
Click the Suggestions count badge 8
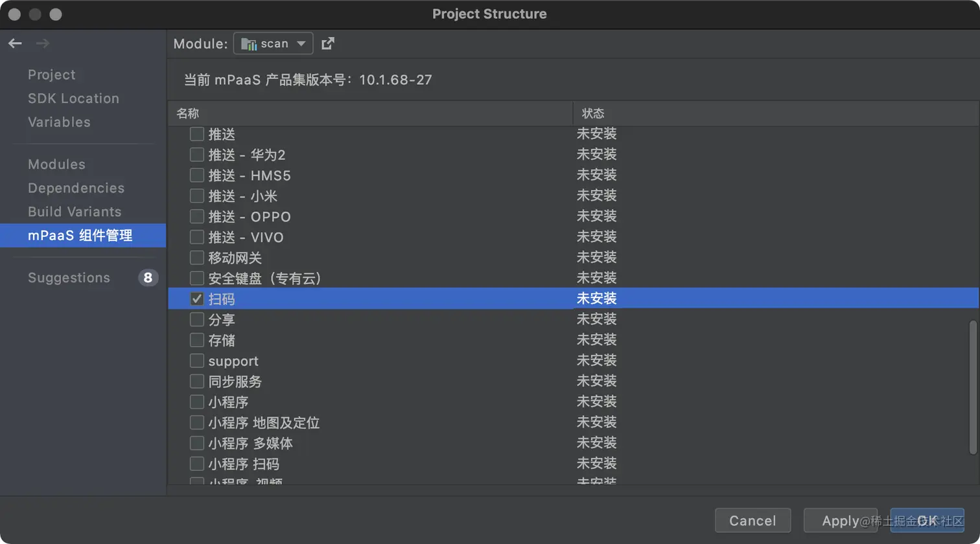148,278
